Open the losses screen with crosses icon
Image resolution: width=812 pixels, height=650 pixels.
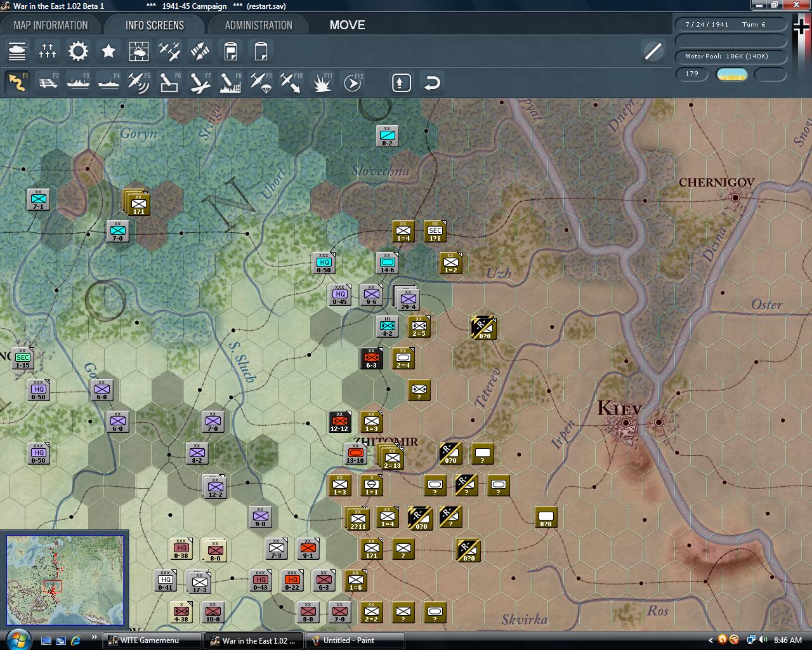pyautogui.click(x=48, y=51)
